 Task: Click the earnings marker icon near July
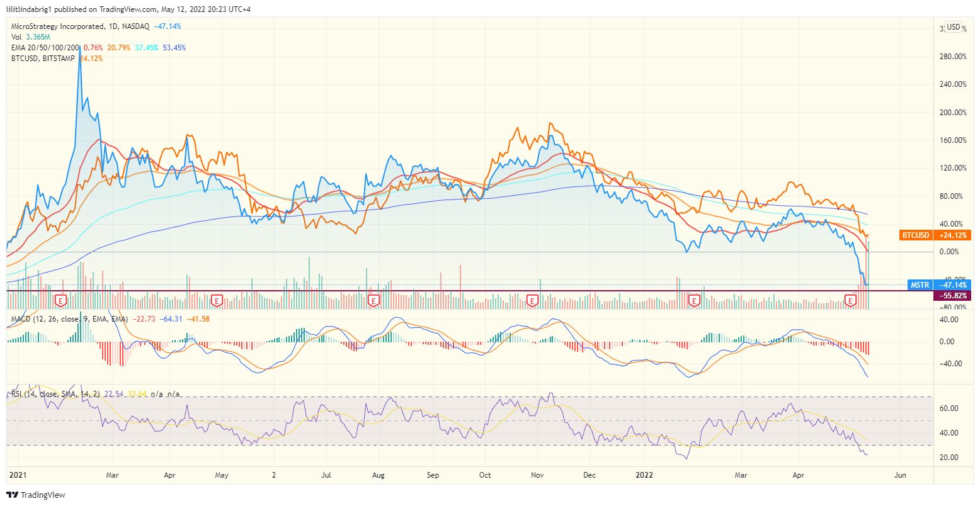tap(374, 301)
